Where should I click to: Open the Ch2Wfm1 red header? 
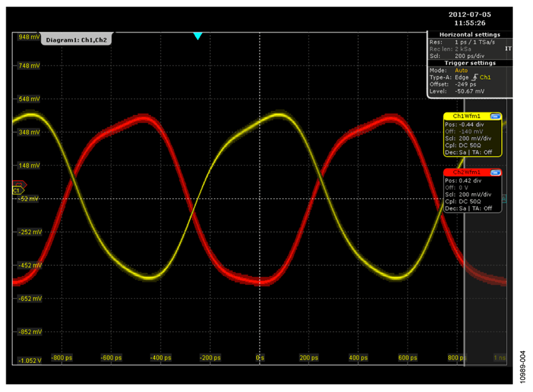tap(467, 172)
